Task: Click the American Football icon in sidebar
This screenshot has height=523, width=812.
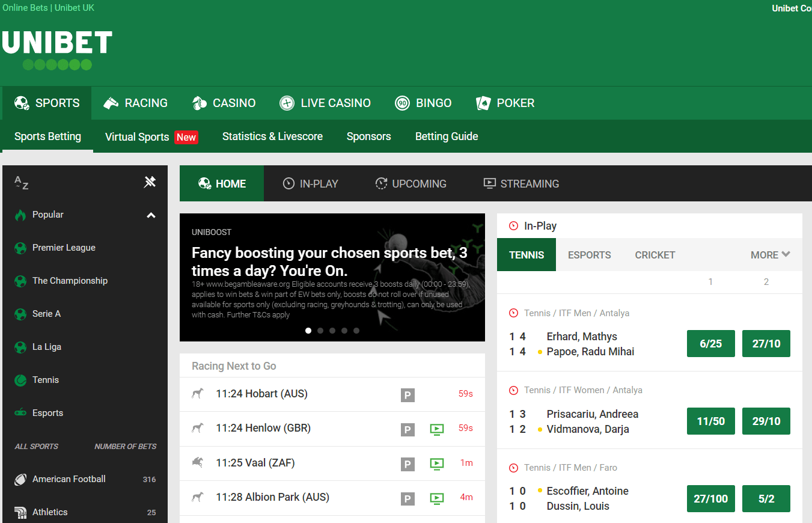Action: [20, 479]
